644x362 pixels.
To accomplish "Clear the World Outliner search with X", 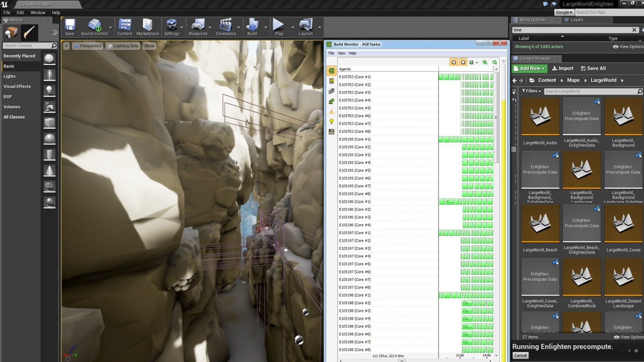I will [x=634, y=30].
